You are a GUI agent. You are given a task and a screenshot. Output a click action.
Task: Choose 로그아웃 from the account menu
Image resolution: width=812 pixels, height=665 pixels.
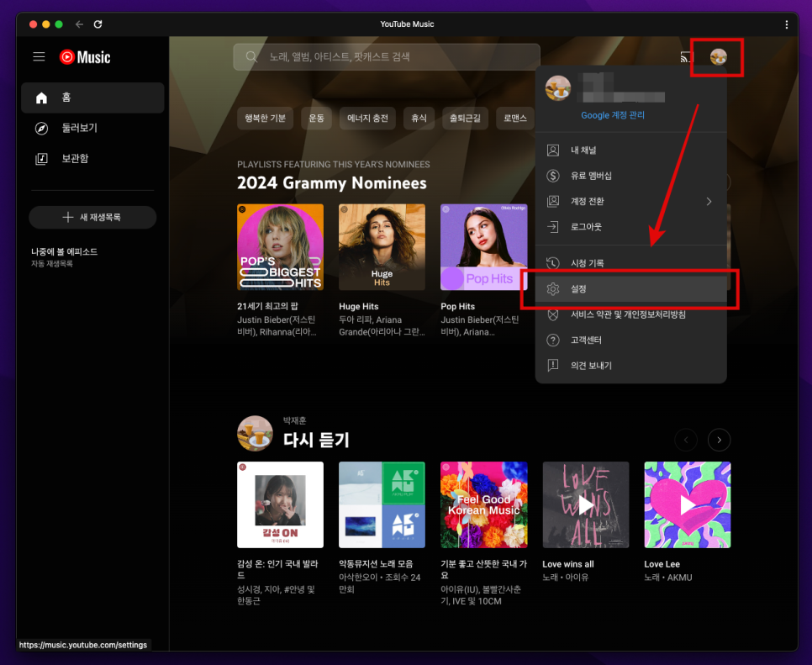point(630,226)
